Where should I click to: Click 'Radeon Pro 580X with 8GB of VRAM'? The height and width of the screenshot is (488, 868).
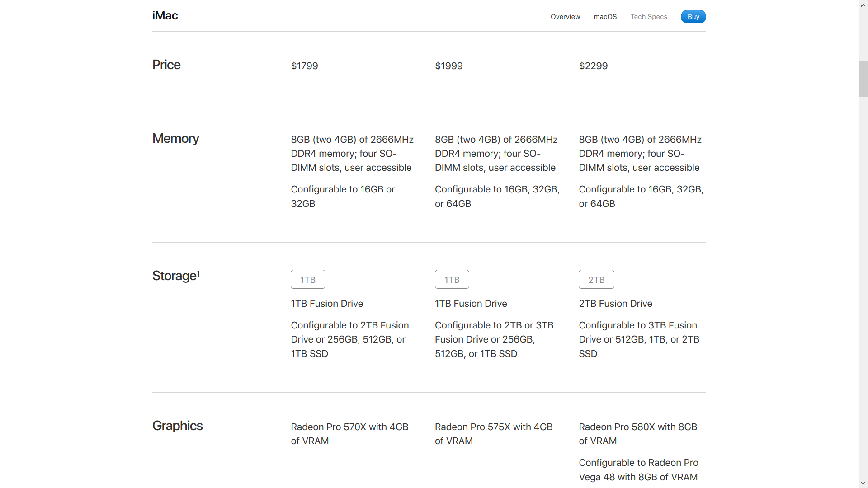coord(638,434)
